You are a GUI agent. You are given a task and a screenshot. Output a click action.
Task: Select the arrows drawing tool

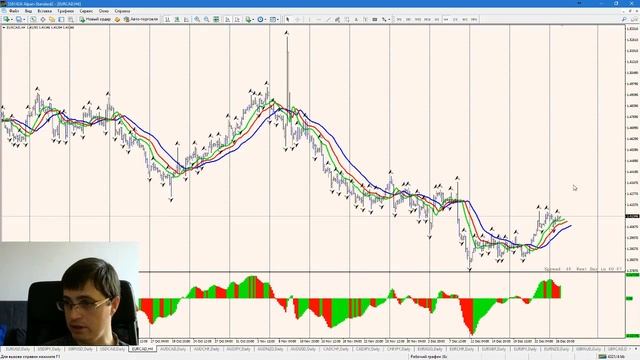pos(384,19)
